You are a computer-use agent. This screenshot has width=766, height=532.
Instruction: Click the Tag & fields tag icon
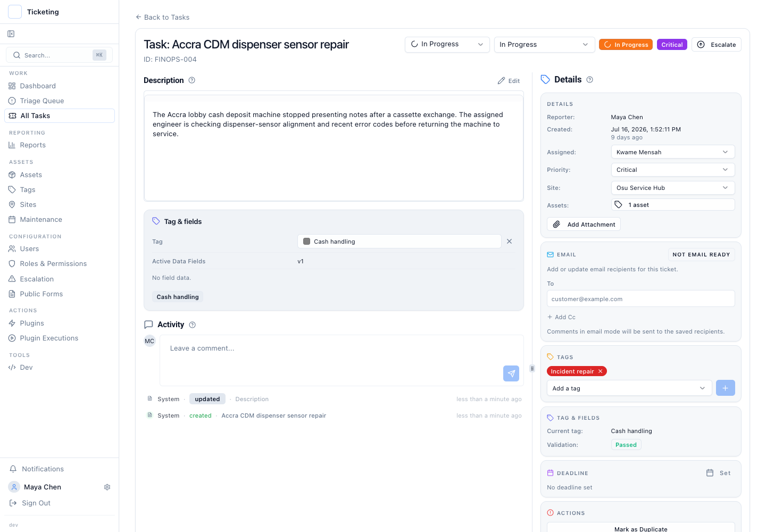(156, 221)
